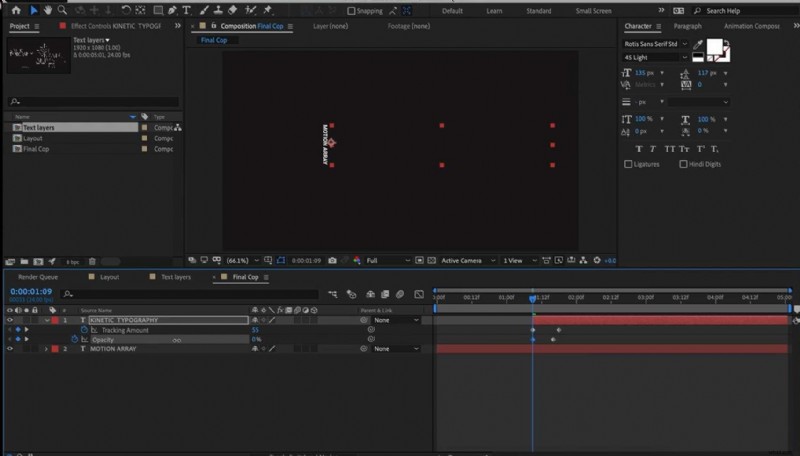This screenshot has width=800, height=456.
Task: Click the Tracking Amount value 55
Action: tap(255, 330)
